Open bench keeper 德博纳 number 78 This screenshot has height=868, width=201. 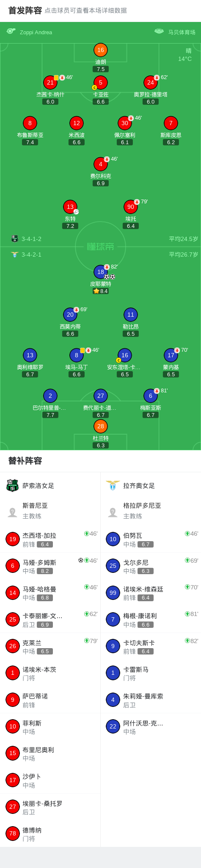[x=50, y=833]
